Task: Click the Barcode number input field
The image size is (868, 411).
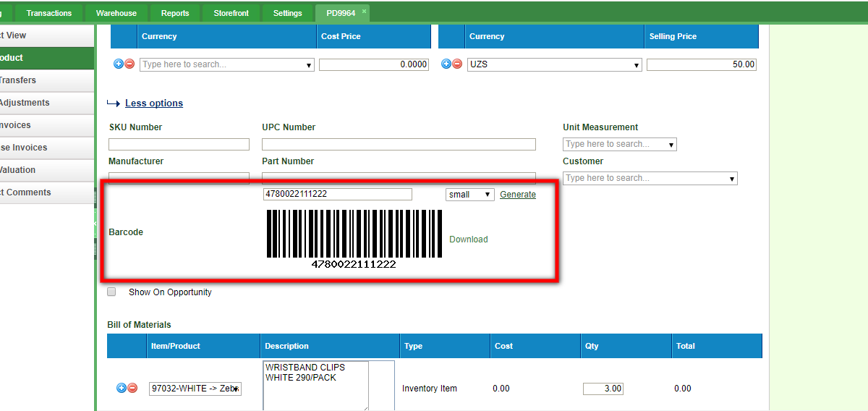Action: 338,194
